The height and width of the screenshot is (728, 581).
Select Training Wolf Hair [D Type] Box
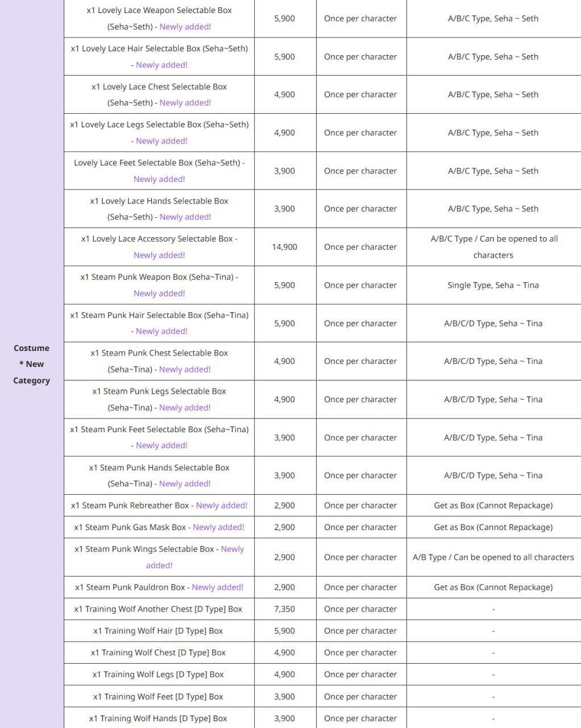(158, 631)
